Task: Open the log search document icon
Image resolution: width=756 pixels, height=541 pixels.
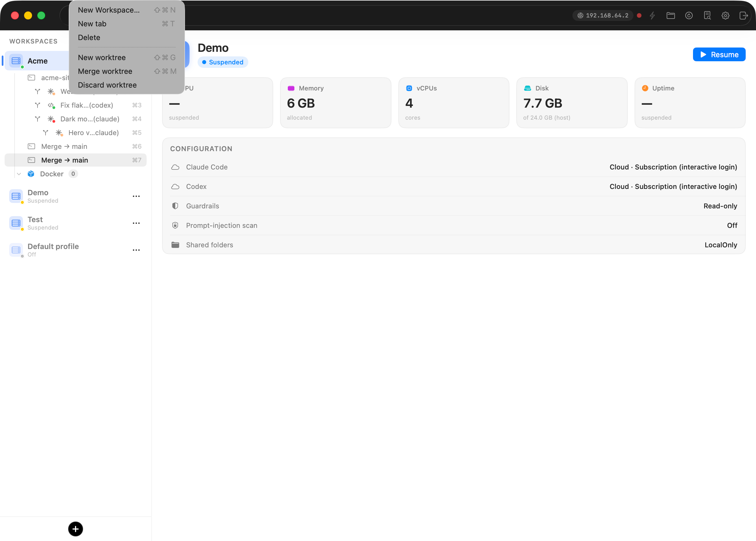Action: 707,15
